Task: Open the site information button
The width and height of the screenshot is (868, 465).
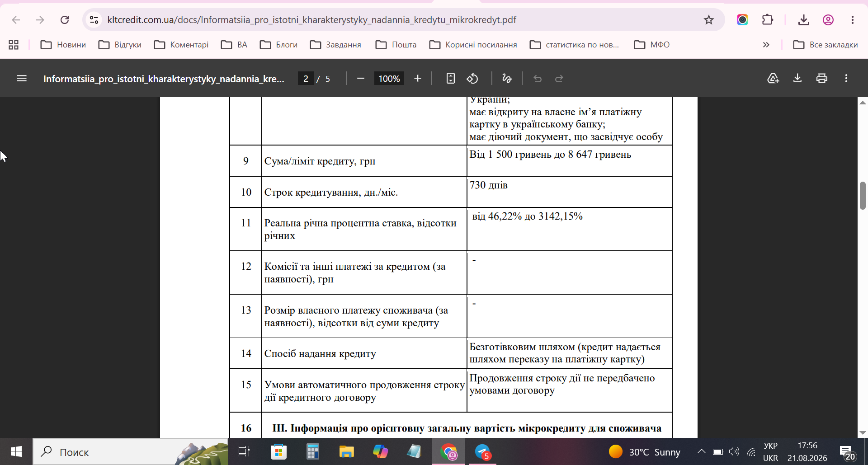Action: pos(94,20)
